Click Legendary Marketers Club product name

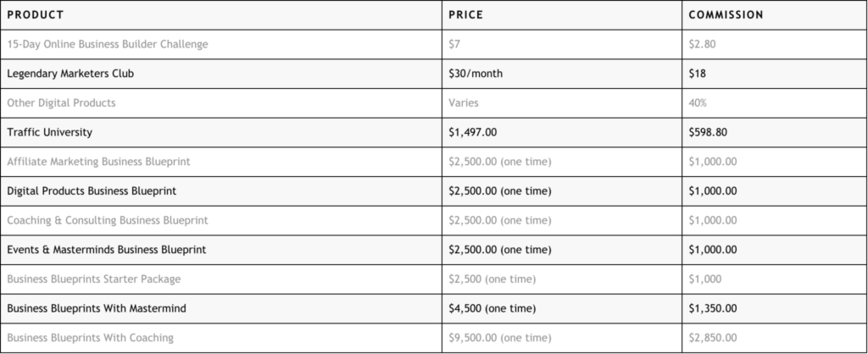point(70,74)
